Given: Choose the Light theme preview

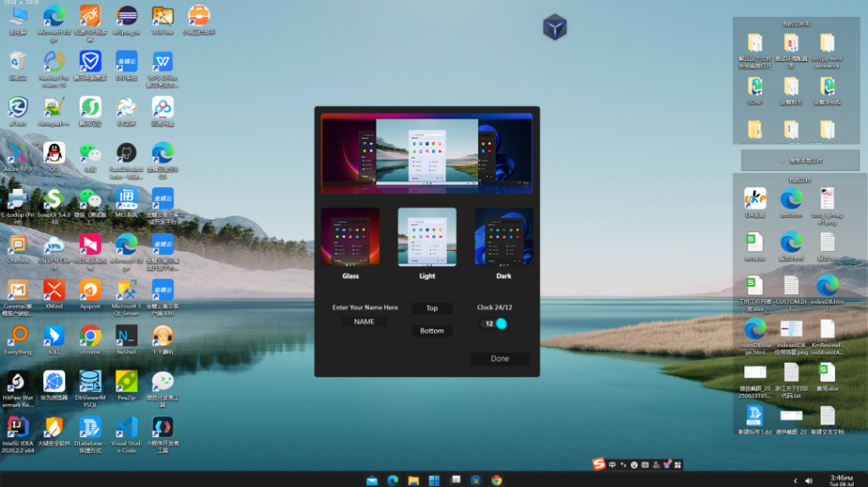Looking at the screenshot, I should (427, 236).
